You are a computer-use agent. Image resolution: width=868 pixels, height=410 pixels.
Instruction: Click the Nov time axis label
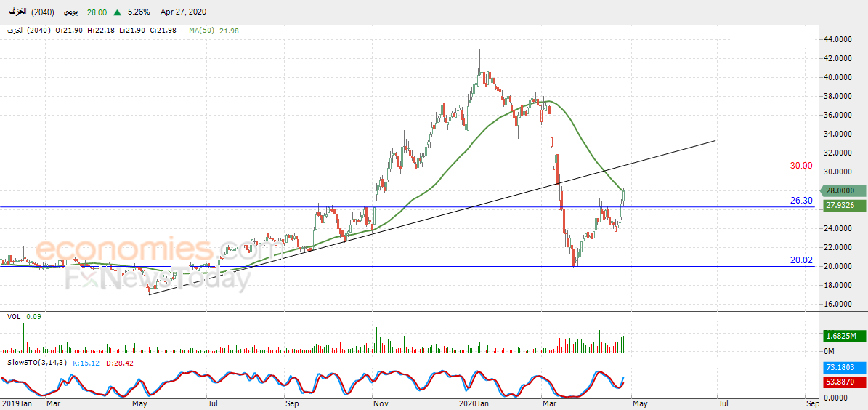coord(381,404)
